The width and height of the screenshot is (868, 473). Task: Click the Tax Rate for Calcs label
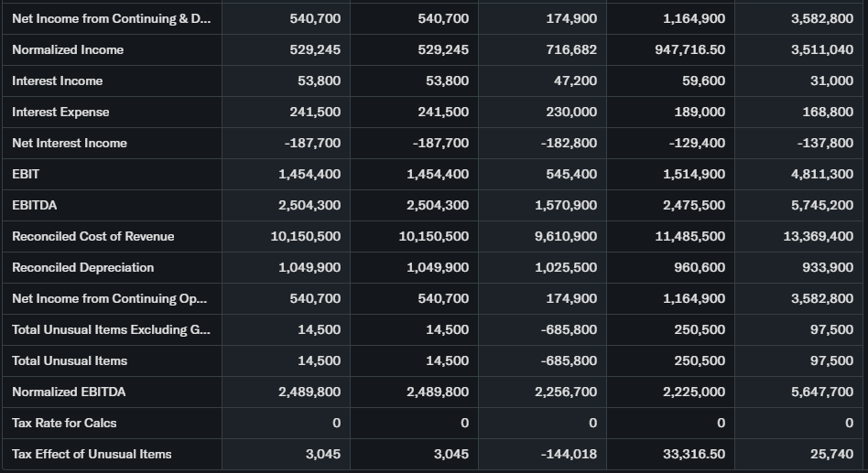click(x=64, y=423)
